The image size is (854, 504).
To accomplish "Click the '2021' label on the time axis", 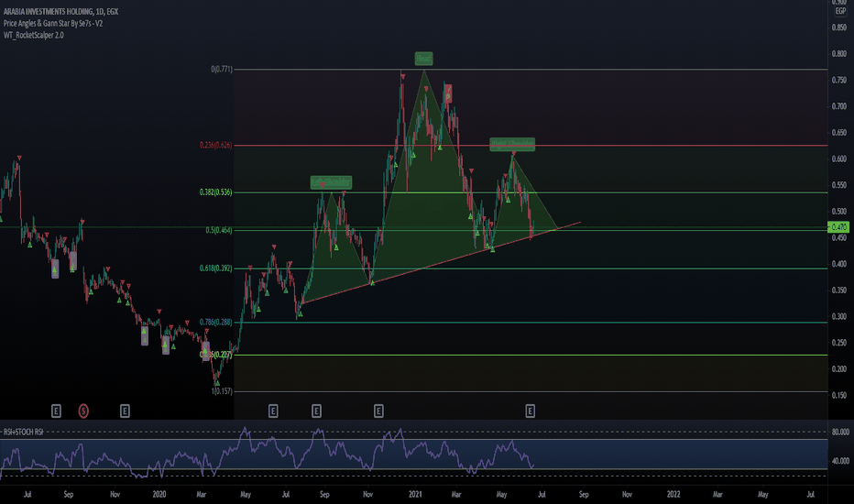I will point(415,495).
